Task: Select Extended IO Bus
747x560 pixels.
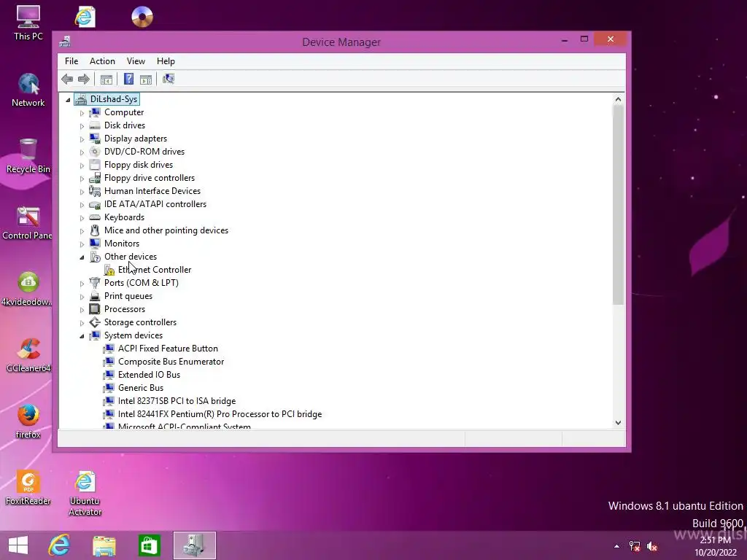Action: [x=149, y=375]
